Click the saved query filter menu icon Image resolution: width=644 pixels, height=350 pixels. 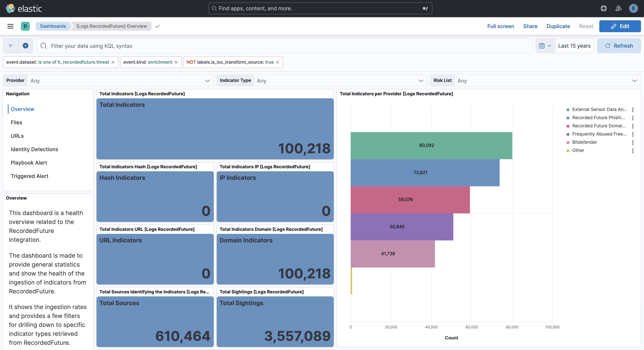coord(10,46)
